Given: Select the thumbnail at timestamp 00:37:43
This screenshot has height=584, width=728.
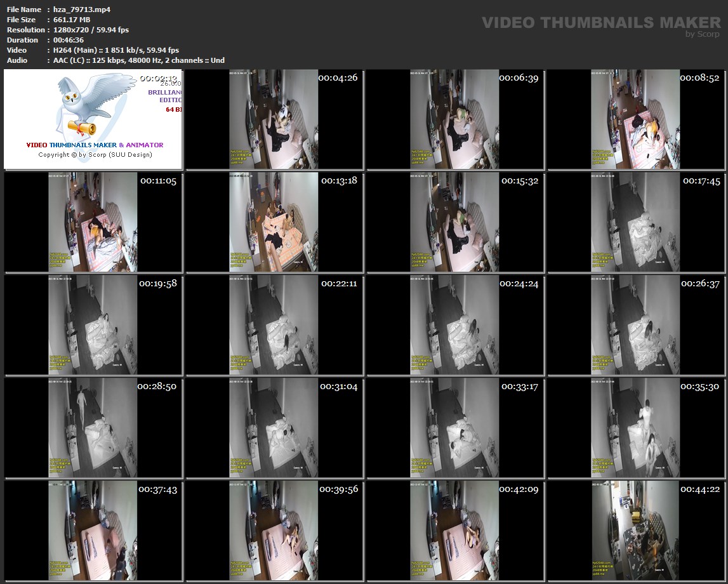Looking at the screenshot, I should 93,531.
